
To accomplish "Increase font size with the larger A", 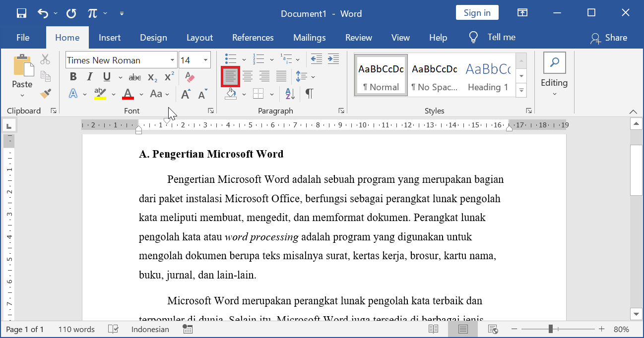I will [x=186, y=94].
